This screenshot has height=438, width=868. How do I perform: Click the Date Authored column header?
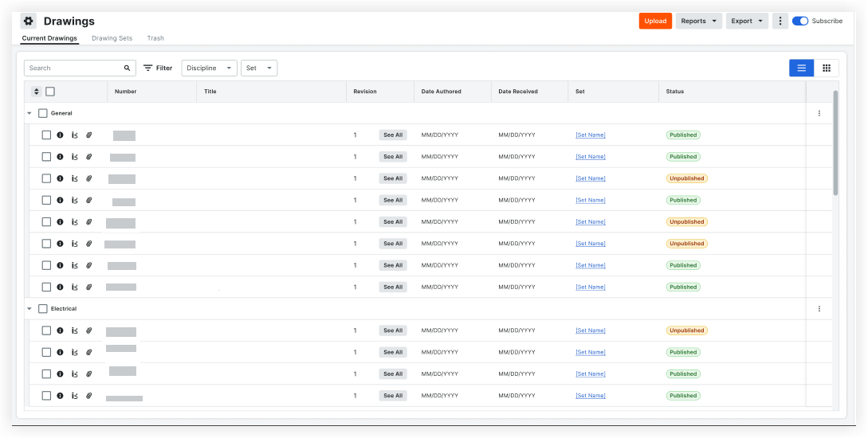442,92
